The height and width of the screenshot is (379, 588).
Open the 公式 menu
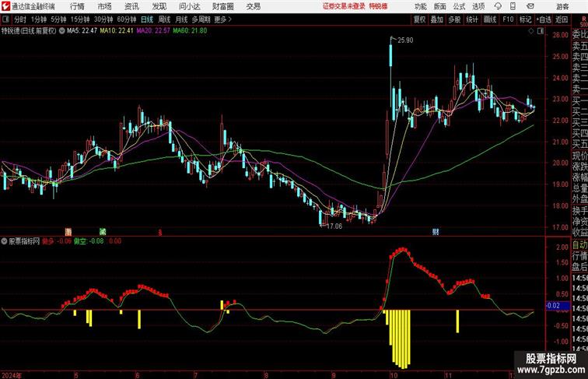tap(459, 6)
